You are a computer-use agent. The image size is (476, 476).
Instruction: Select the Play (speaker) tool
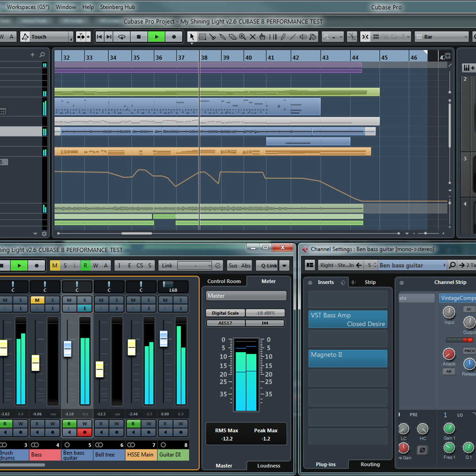302,36
